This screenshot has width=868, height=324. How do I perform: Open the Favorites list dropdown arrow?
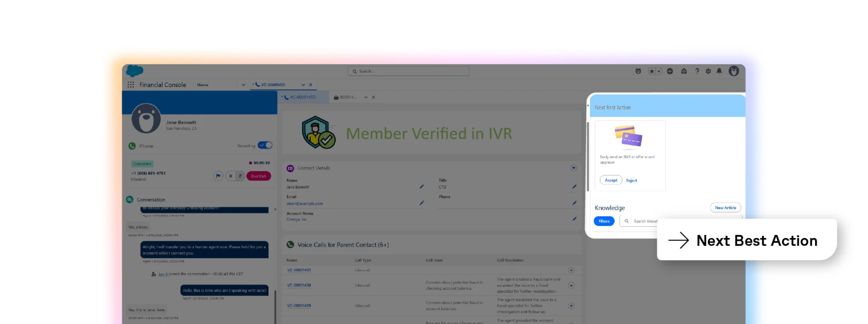pos(659,71)
